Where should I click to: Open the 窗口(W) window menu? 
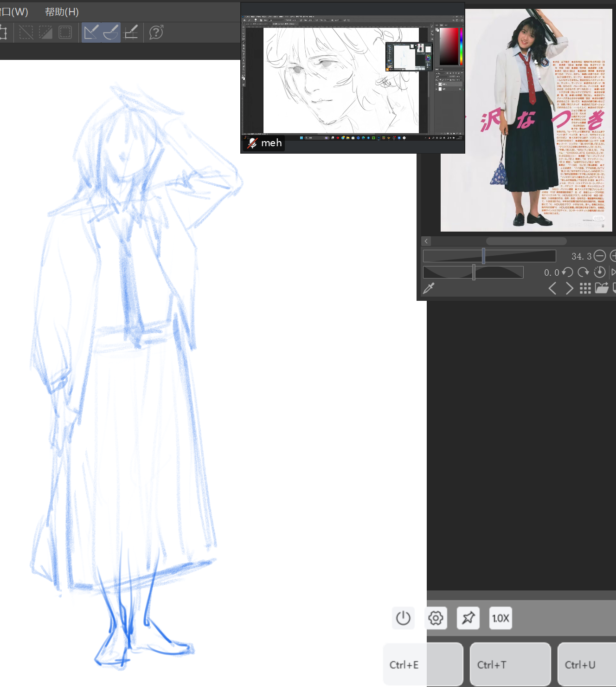(x=14, y=12)
